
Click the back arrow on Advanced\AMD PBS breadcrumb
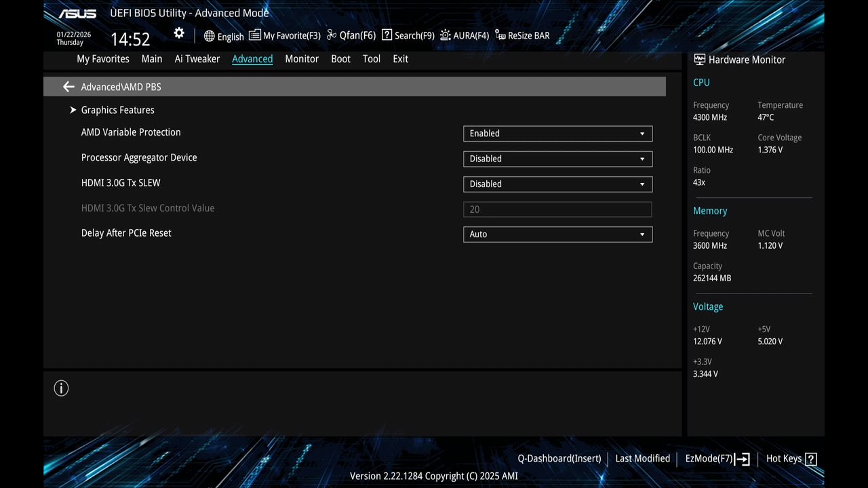click(68, 87)
